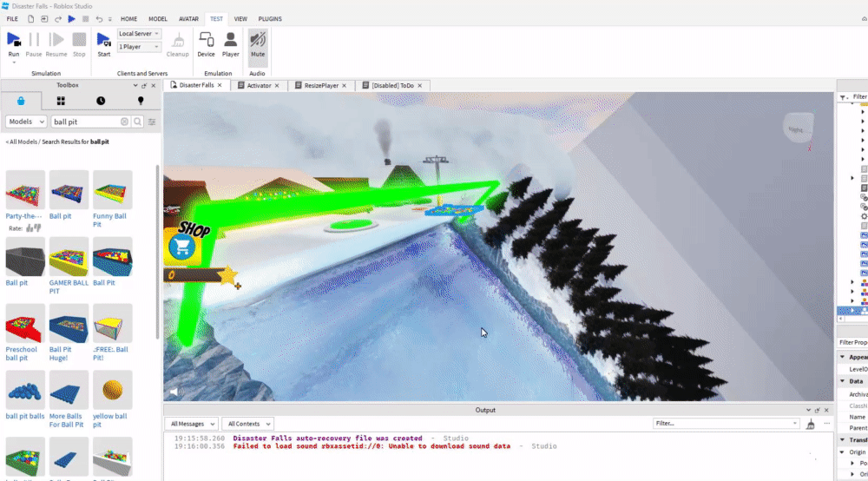Viewport: 868px width, 481px height.
Task: Clear Output with the broom icon
Action: point(811,424)
